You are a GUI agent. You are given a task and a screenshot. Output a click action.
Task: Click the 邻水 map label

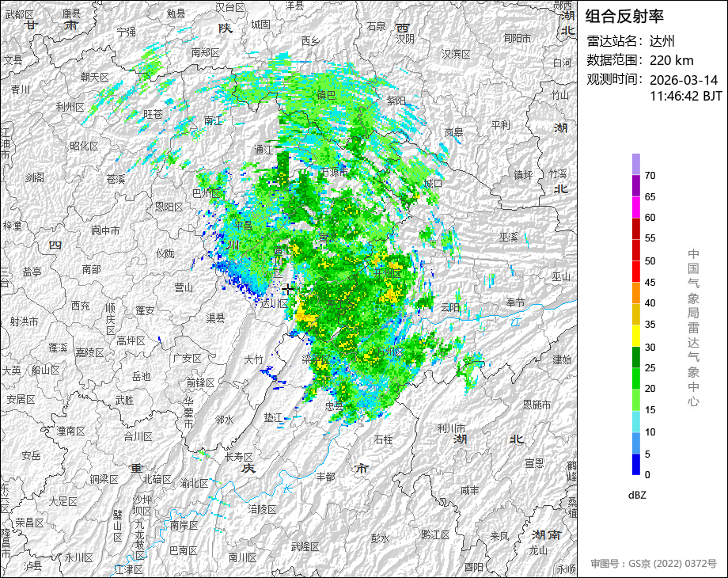225,420
